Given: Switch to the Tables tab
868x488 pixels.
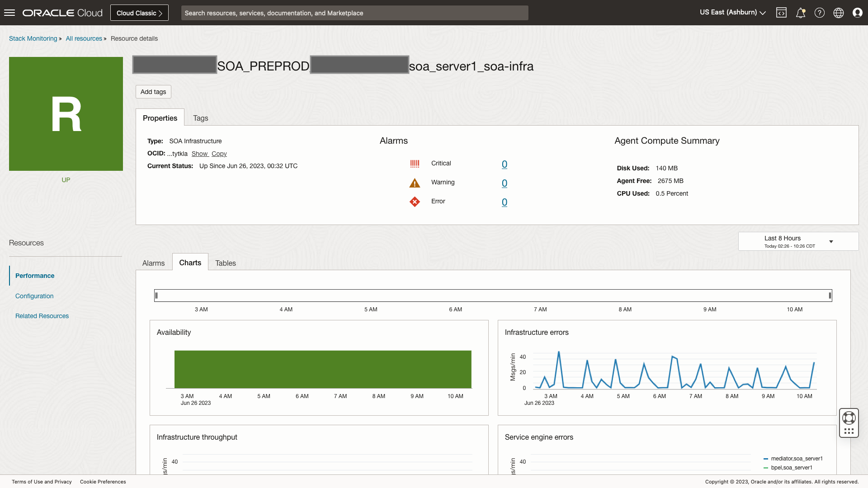Looking at the screenshot, I should [225, 263].
